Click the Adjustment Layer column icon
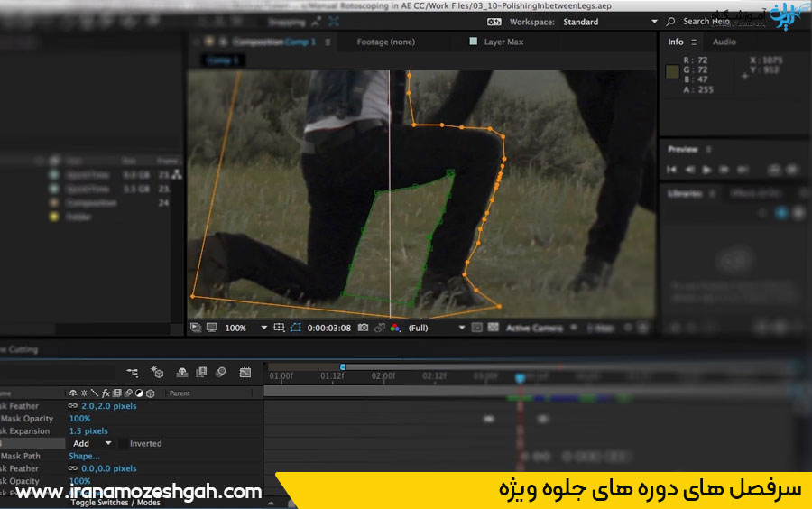812x509 pixels. [139, 393]
